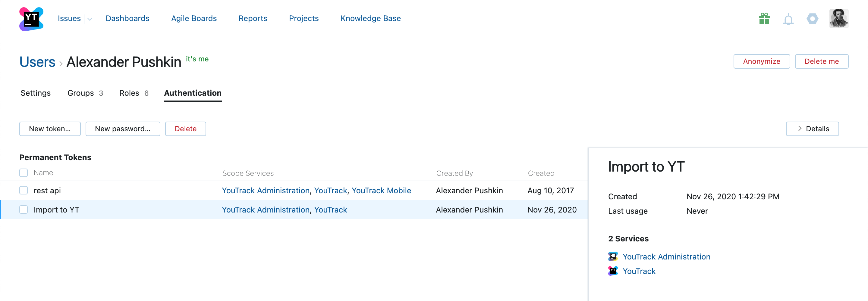
Task: Open the notifications bell icon
Action: point(788,20)
